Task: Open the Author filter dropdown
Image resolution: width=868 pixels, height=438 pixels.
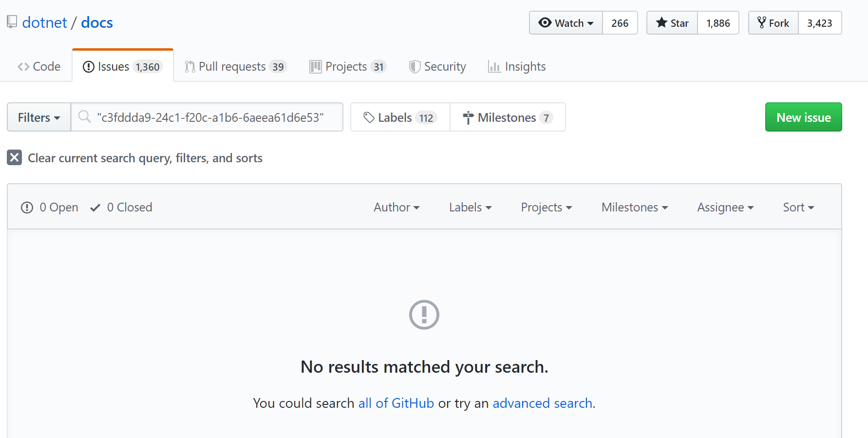Action: (x=396, y=207)
